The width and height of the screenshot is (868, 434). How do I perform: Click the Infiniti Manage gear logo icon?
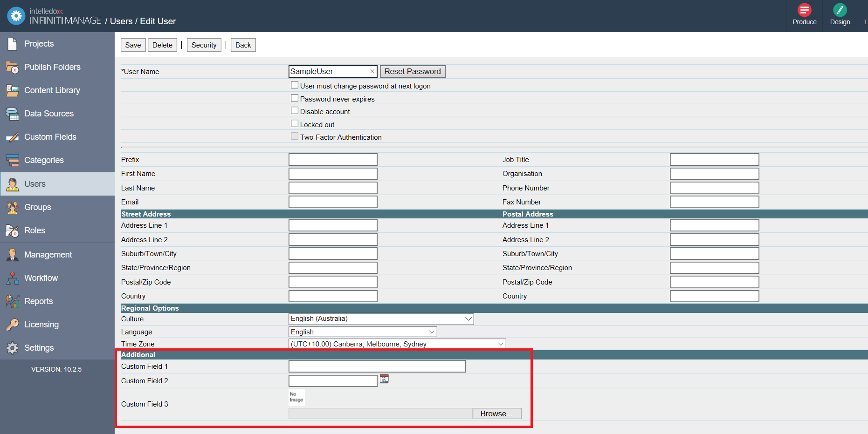(16, 16)
